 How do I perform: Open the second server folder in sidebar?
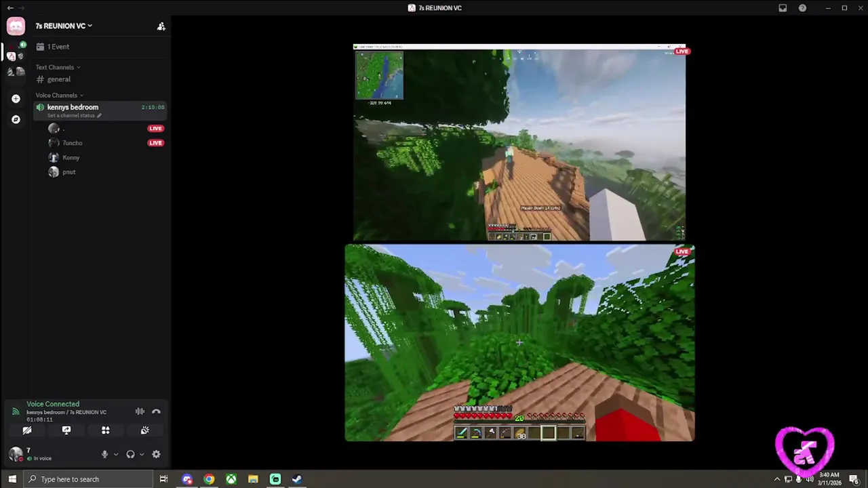pos(16,72)
